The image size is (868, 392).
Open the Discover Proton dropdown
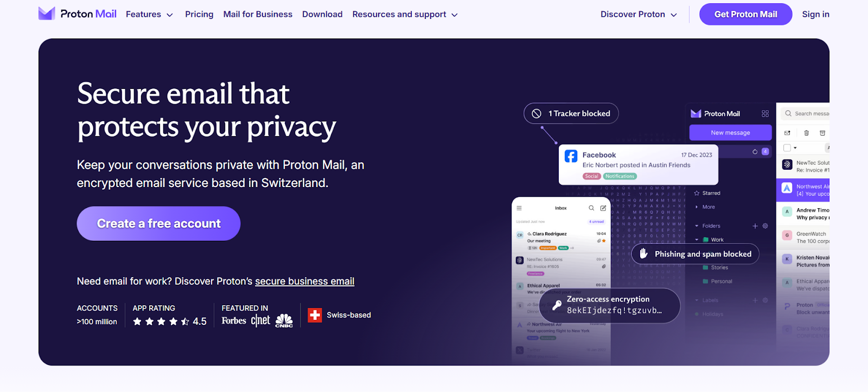pyautogui.click(x=639, y=15)
